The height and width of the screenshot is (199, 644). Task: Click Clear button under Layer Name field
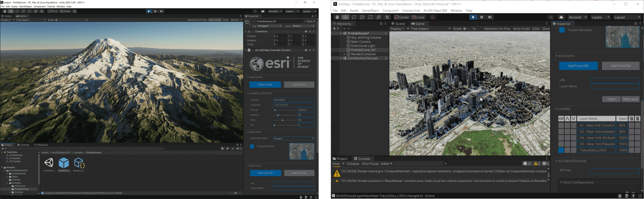coord(611,99)
